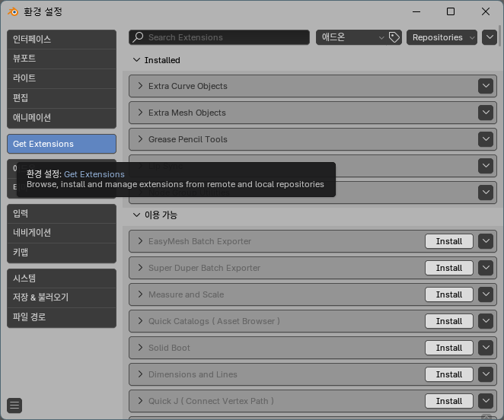The image size is (504, 420).
Task: Install Measure and Scale
Action: tap(449, 294)
